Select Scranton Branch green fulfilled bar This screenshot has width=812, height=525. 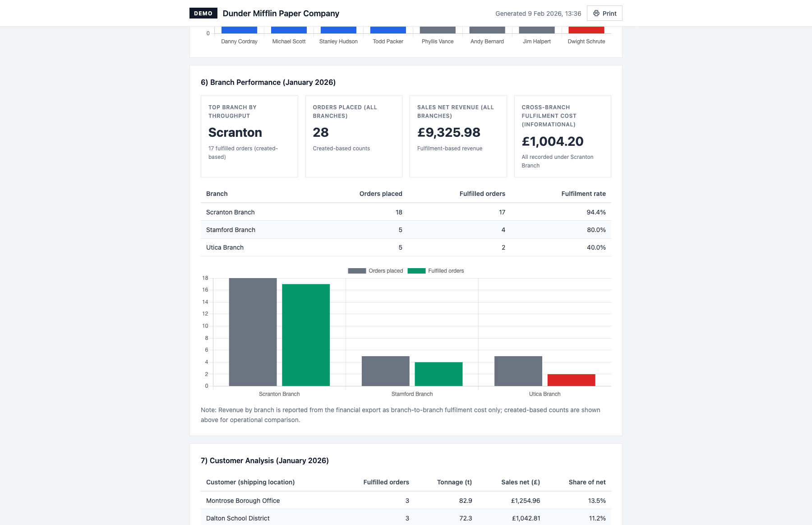click(306, 335)
